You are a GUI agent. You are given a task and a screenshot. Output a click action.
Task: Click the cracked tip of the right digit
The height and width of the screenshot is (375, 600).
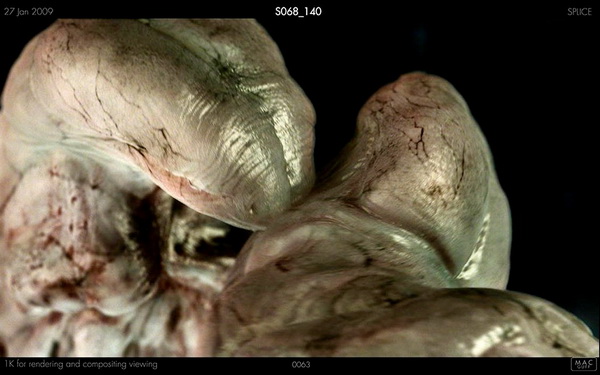point(413,111)
